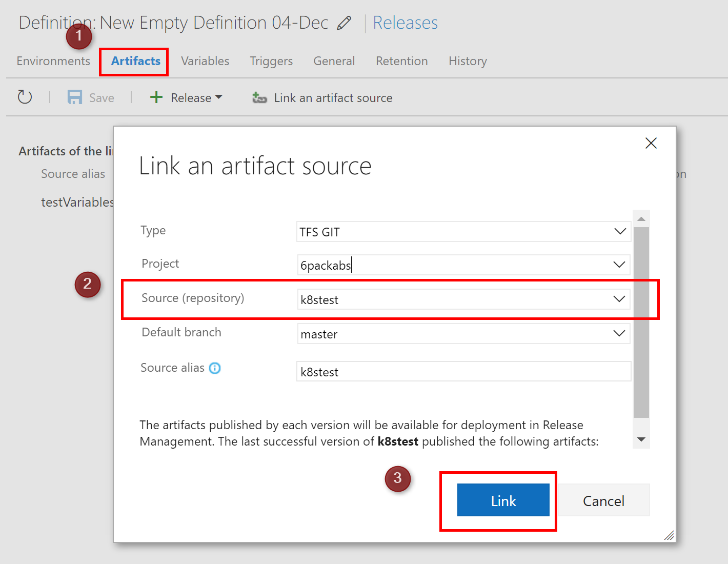
Task: Open Default branch dropdown master
Action: coord(463,334)
